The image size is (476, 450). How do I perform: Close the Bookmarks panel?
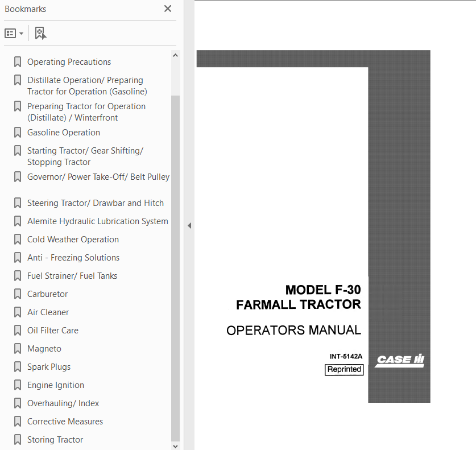168,9
